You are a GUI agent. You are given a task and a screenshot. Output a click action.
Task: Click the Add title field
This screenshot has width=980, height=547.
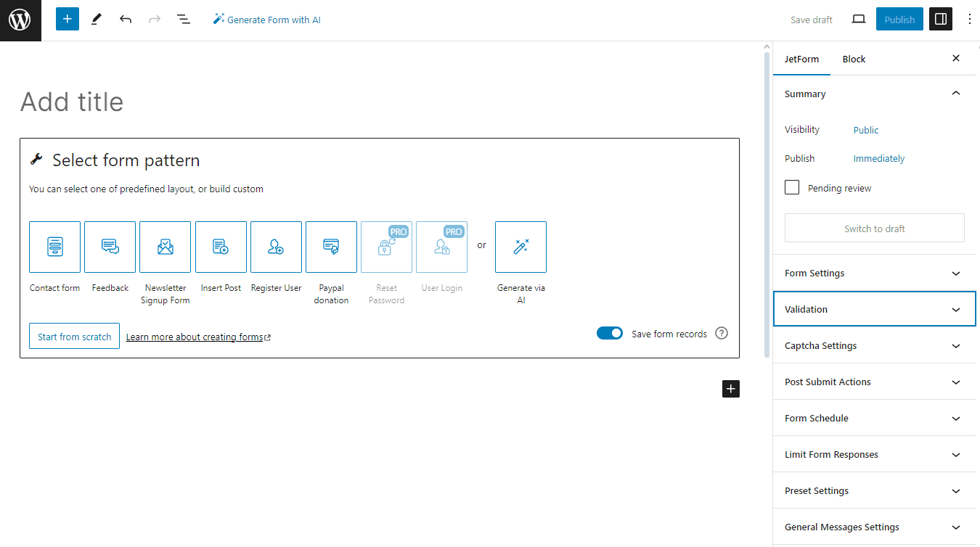218,102
